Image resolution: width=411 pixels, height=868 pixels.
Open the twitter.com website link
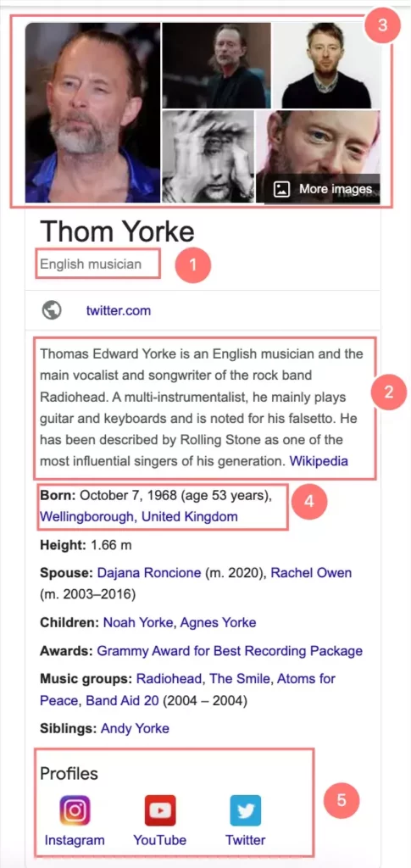click(x=119, y=310)
